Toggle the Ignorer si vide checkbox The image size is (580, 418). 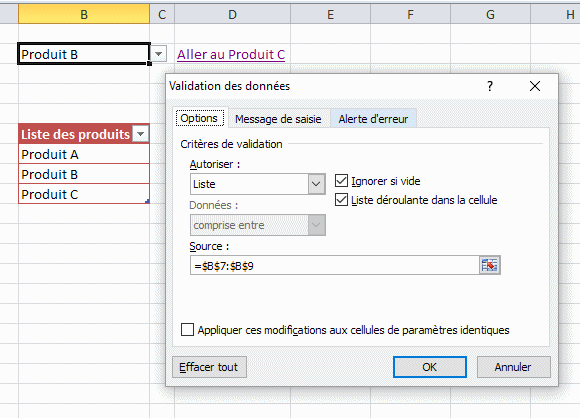341,181
